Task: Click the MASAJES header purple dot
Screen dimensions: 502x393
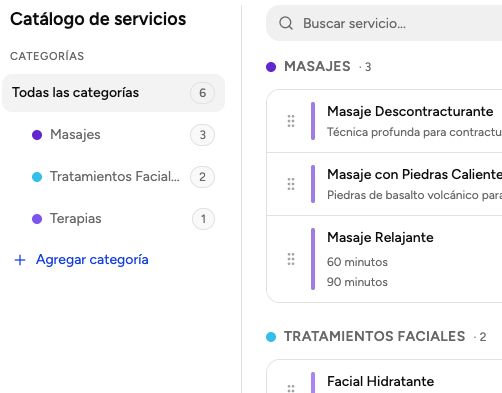Action: tap(271, 67)
